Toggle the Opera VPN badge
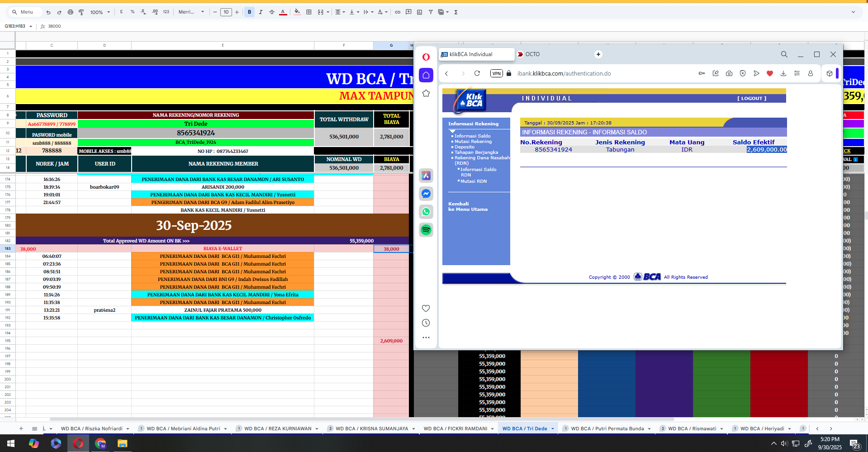The height and width of the screenshot is (452, 868). 497,73
